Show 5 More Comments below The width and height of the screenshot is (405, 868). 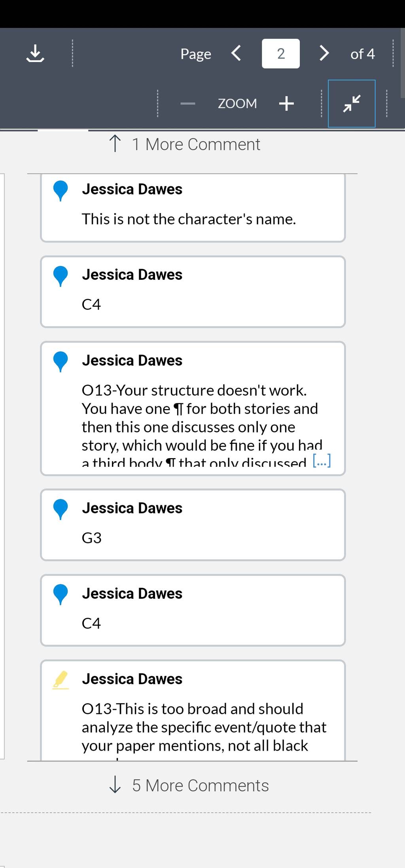tap(189, 785)
